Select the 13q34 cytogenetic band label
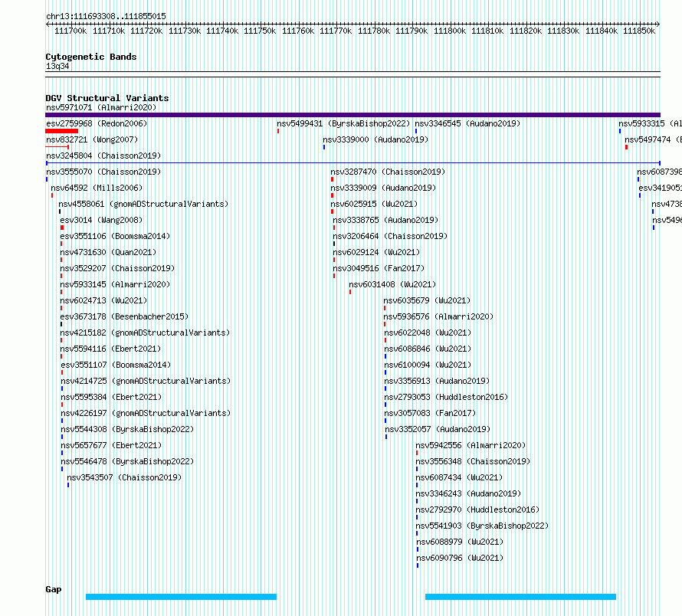Image resolution: width=682 pixels, height=616 pixels. point(57,66)
